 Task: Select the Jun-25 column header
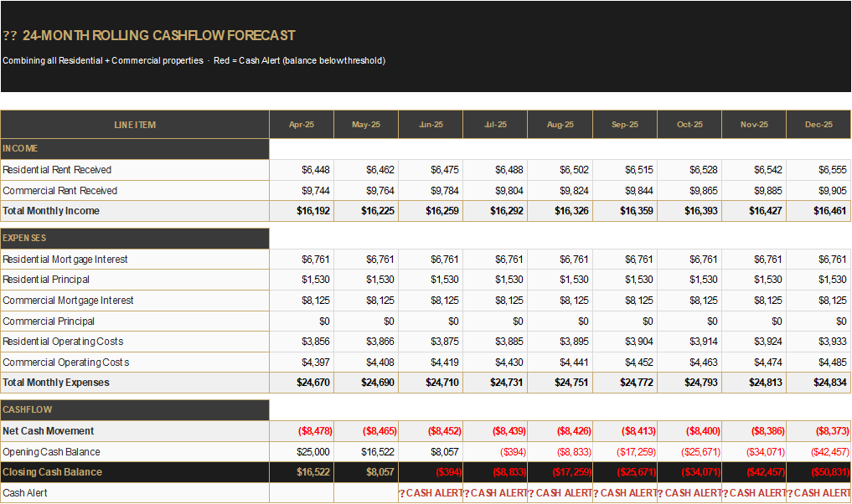point(431,125)
